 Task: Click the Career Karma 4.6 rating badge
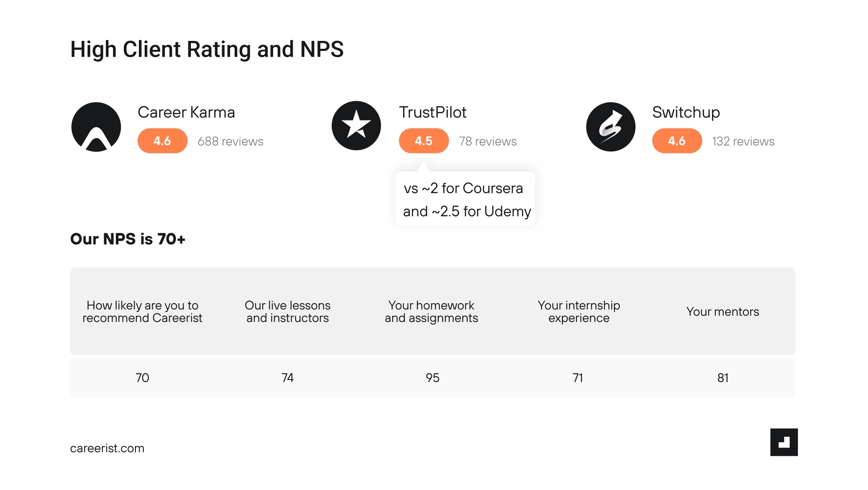click(x=162, y=141)
